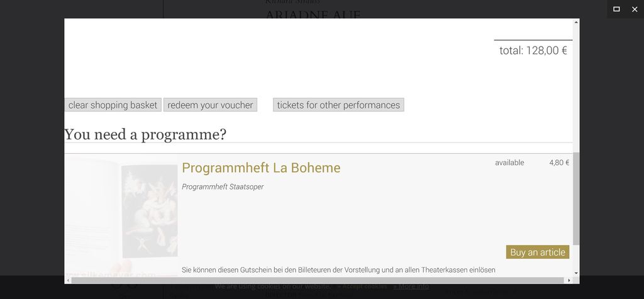Click the total 128,00 € amount
This screenshot has width=644, height=299.
(x=533, y=50)
